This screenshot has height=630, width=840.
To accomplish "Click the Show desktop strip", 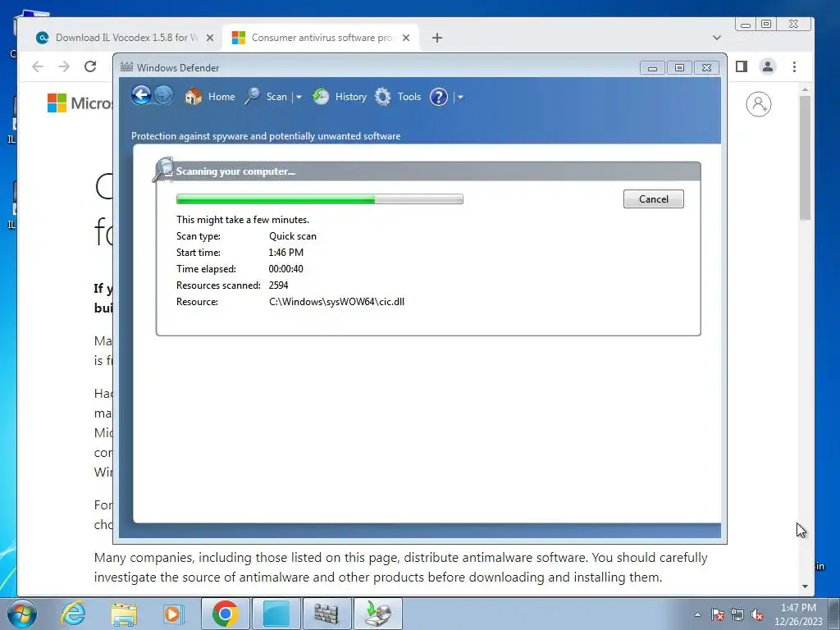I will [834, 614].
